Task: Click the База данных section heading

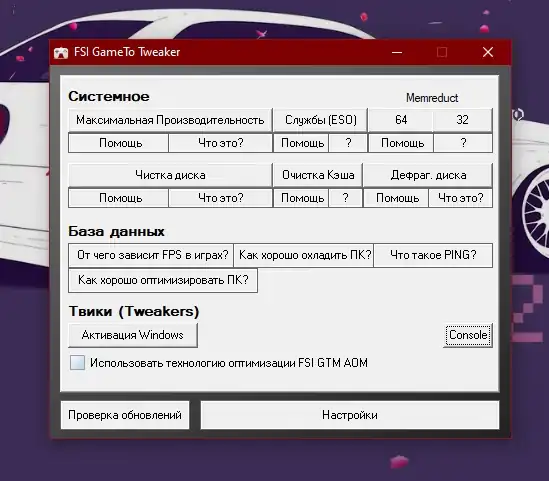Action: click(116, 231)
